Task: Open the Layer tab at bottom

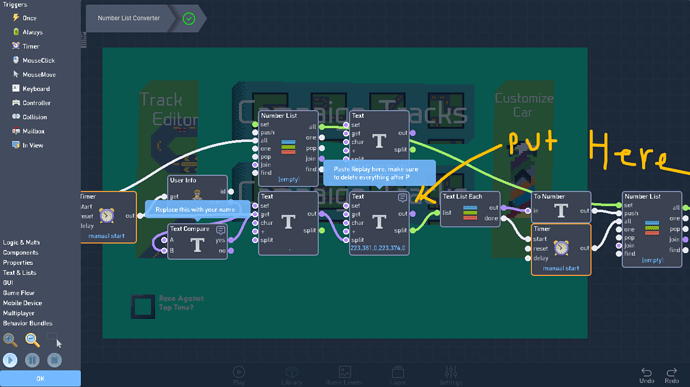Action: pyautogui.click(x=398, y=376)
